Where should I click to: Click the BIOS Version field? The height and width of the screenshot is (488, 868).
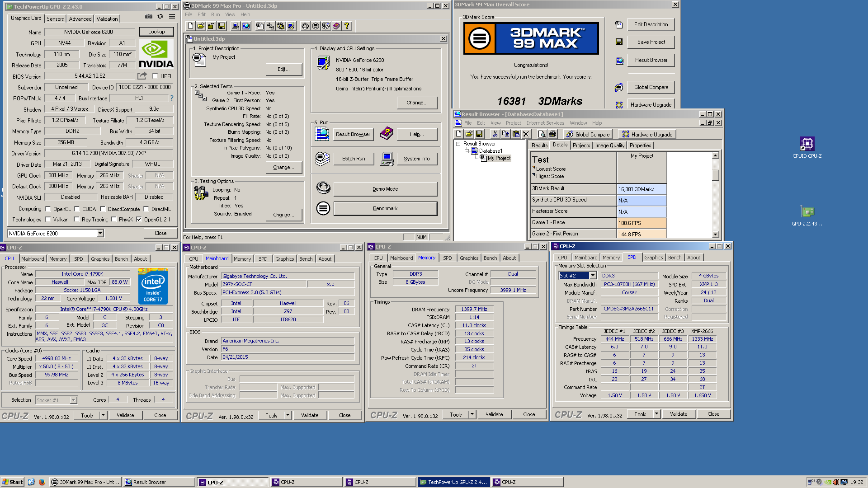[x=90, y=76]
